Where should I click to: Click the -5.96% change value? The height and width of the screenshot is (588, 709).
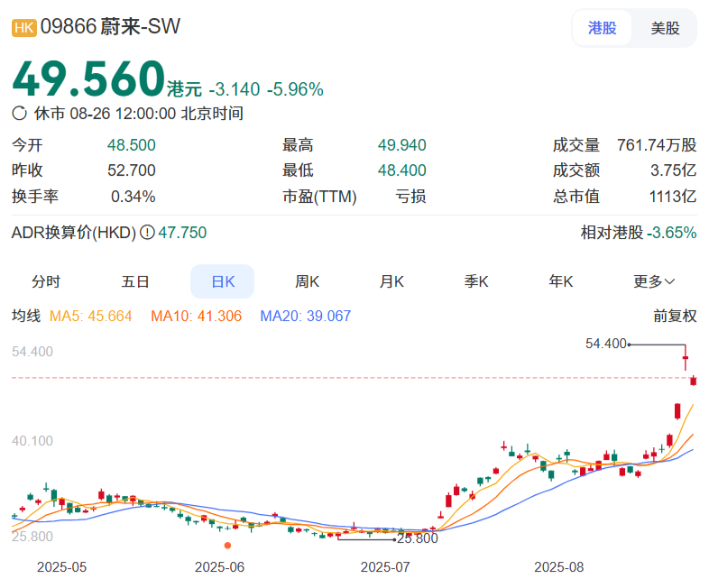pos(295,89)
